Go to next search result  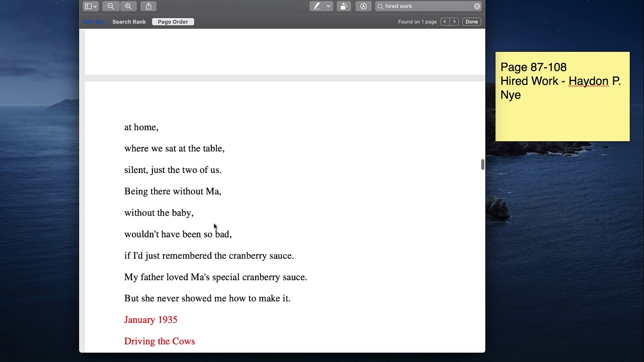(454, 22)
